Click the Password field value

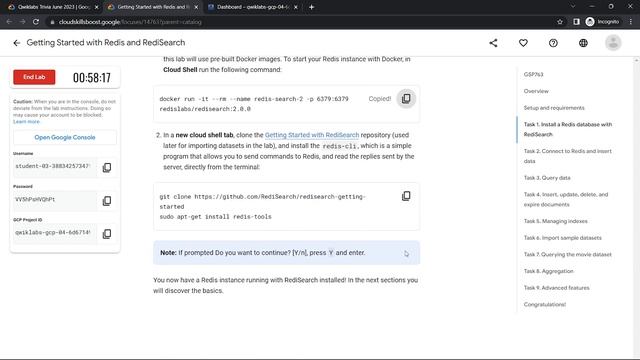(x=55, y=200)
